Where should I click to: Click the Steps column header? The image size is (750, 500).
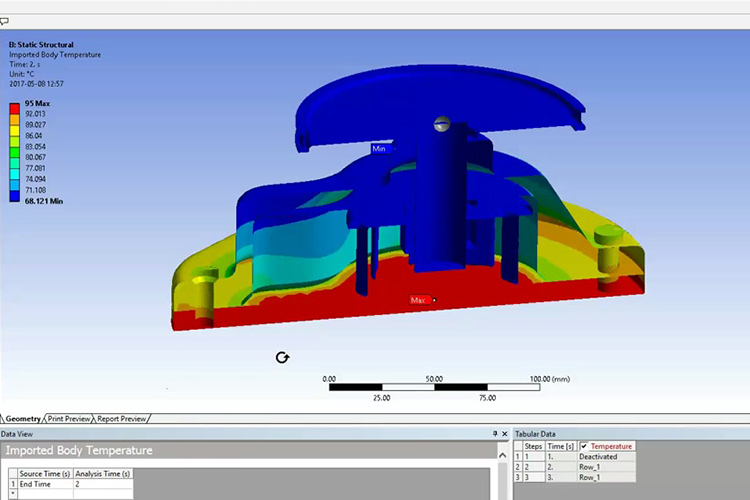(x=533, y=446)
